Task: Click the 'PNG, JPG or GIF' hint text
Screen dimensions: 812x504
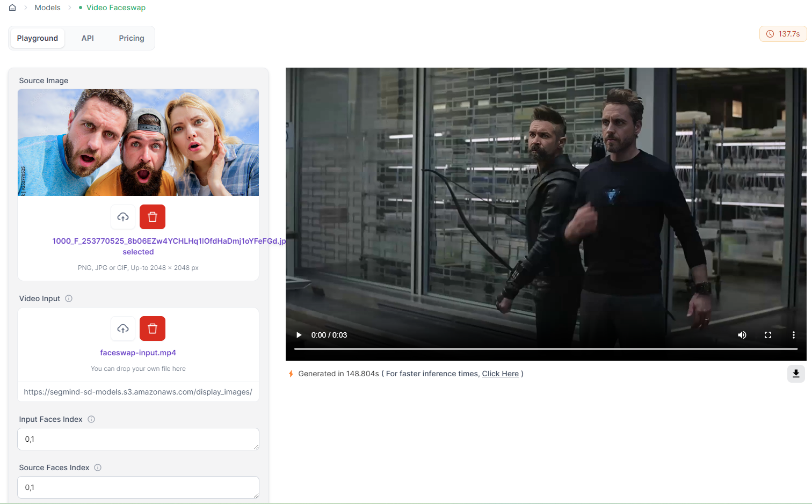Action: [138, 268]
